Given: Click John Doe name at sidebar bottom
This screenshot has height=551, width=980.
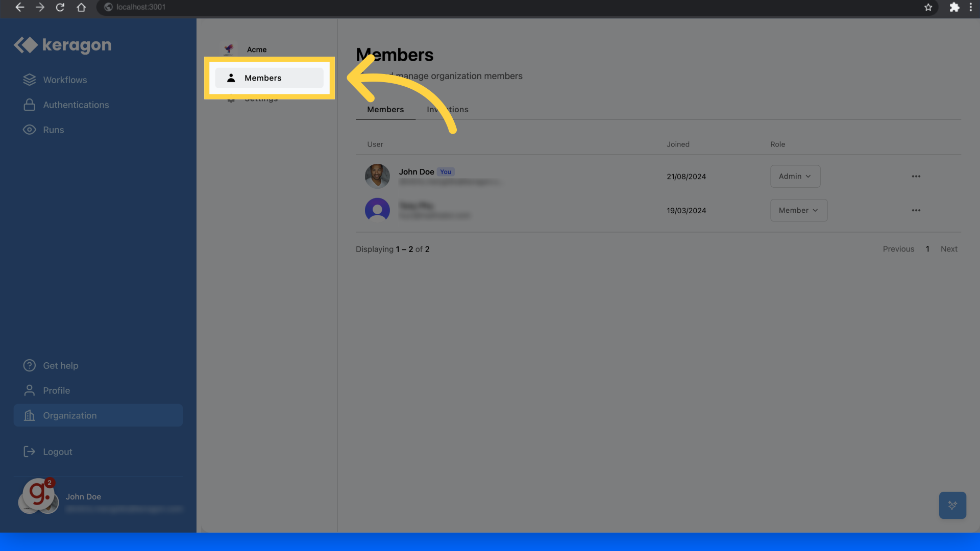Looking at the screenshot, I should (x=83, y=497).
